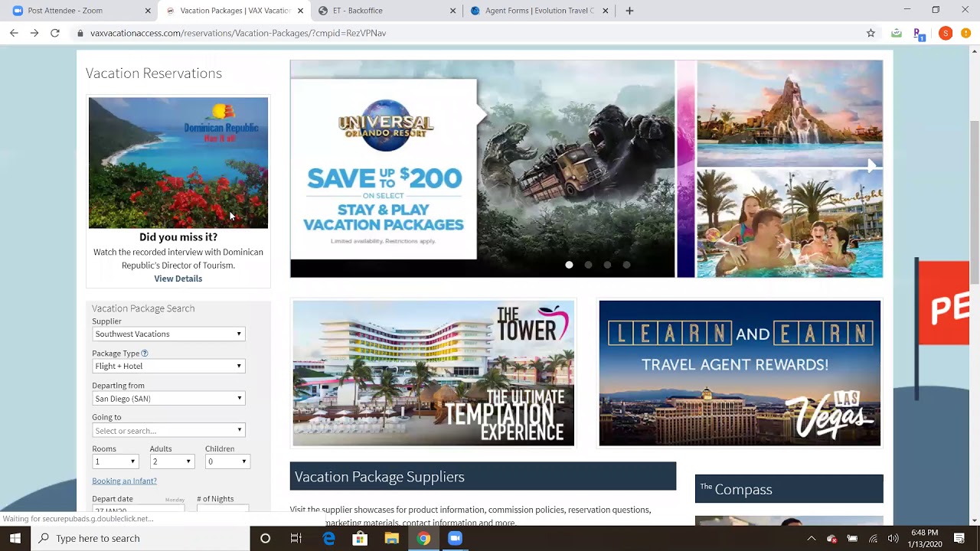Image resolution: width=980 pixels, height=551 pixels.
Task: Select the third carousel dot
Action: pos(607,265)
